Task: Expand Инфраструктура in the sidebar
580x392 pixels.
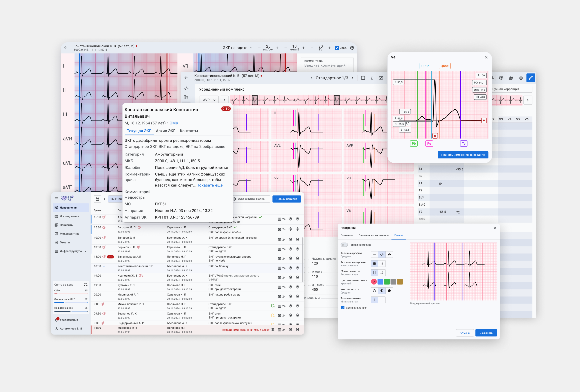Action: 71,251
